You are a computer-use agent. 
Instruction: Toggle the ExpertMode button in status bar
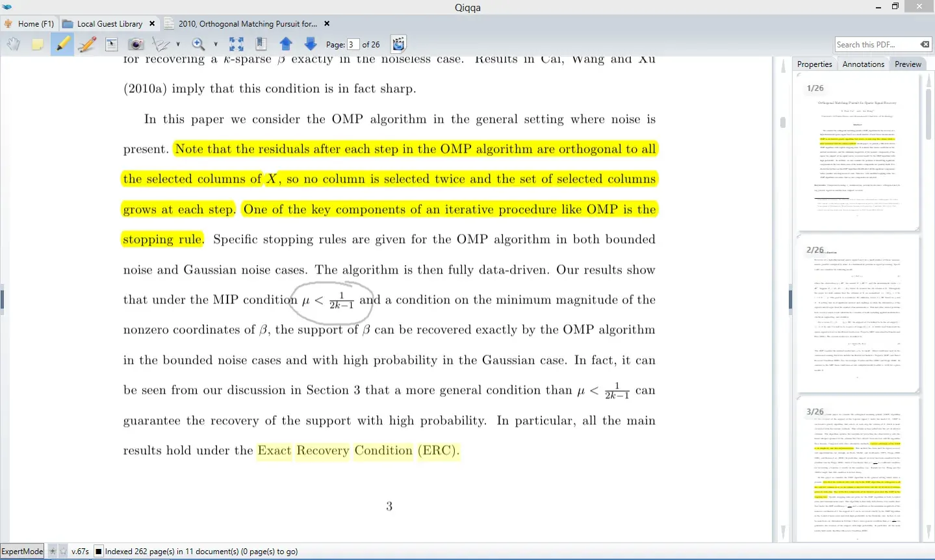coord(22,552)
